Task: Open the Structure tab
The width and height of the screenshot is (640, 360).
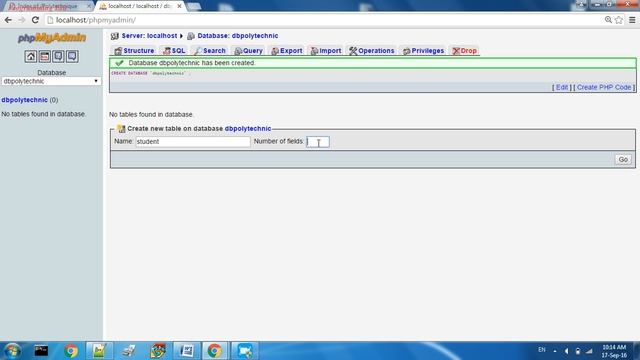Action: tap(134, 51)
